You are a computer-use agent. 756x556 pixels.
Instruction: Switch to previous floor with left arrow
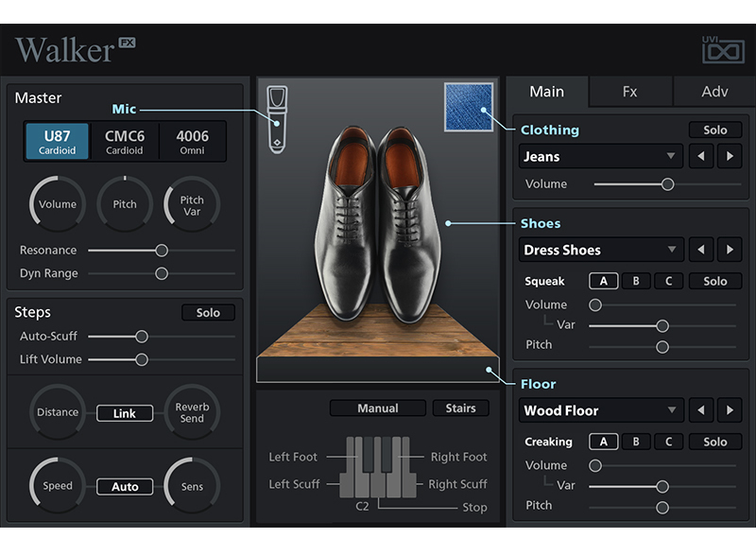coord(701,410)
